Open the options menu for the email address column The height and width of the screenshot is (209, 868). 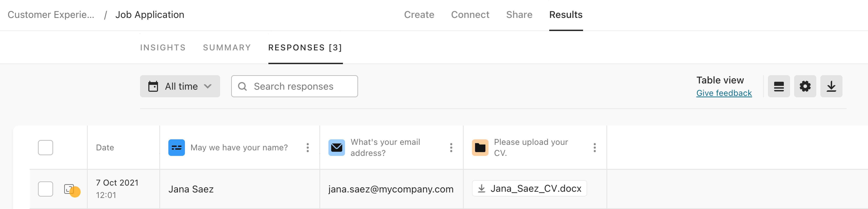[451, 148]
